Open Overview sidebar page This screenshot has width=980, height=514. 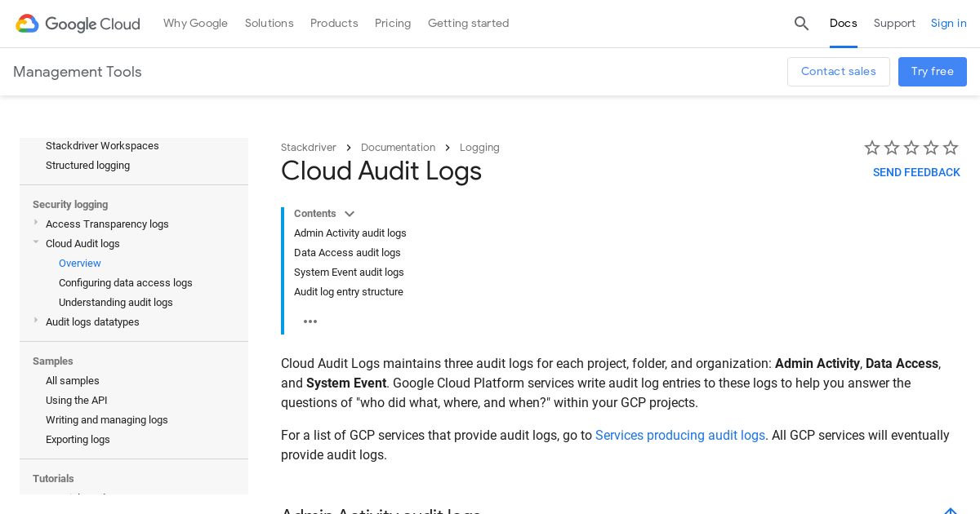pos(80,264)
